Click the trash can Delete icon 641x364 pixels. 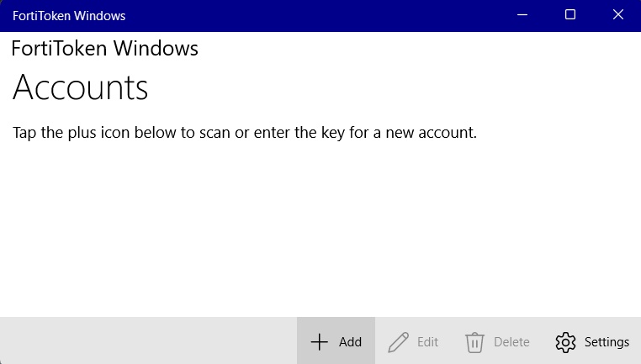[x=475, y=341]
